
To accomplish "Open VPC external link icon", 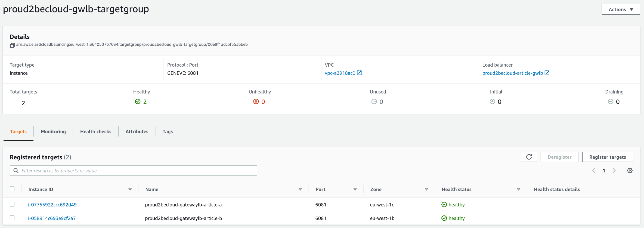I will [359, 73].
